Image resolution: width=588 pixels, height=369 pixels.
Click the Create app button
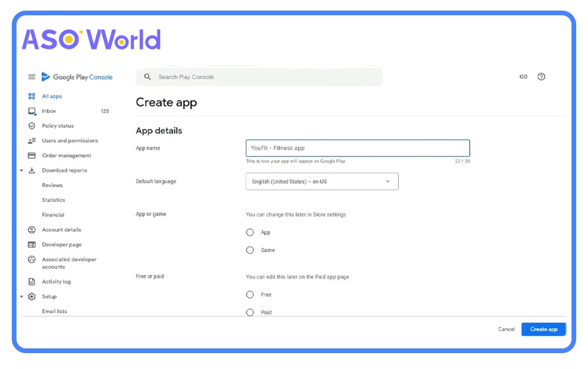(544, 330)
